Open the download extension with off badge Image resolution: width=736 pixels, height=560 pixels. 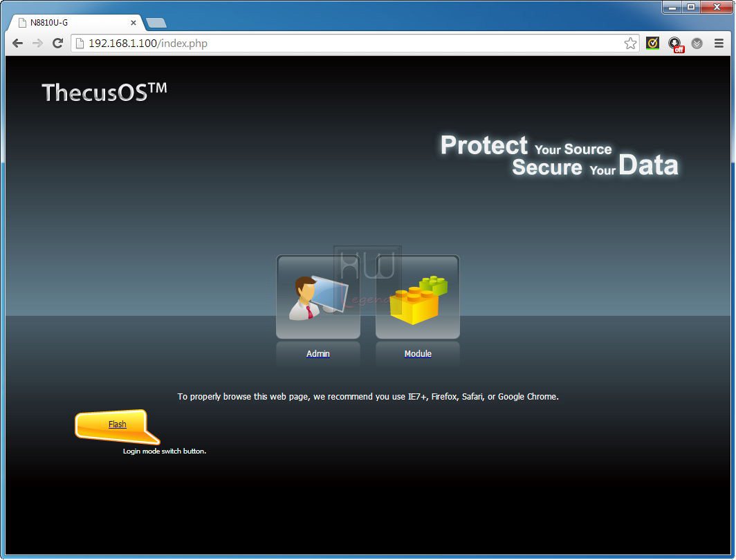pyautogui.click(x=675, y=44)
